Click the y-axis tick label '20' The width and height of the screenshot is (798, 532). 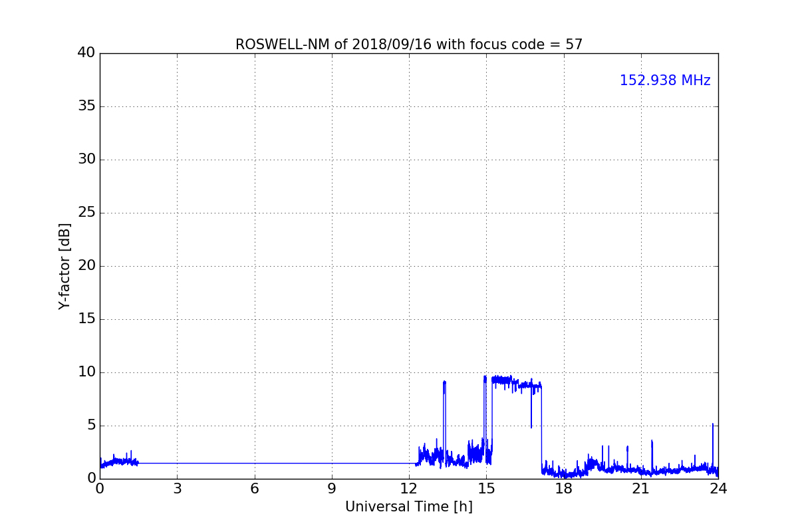86,266
